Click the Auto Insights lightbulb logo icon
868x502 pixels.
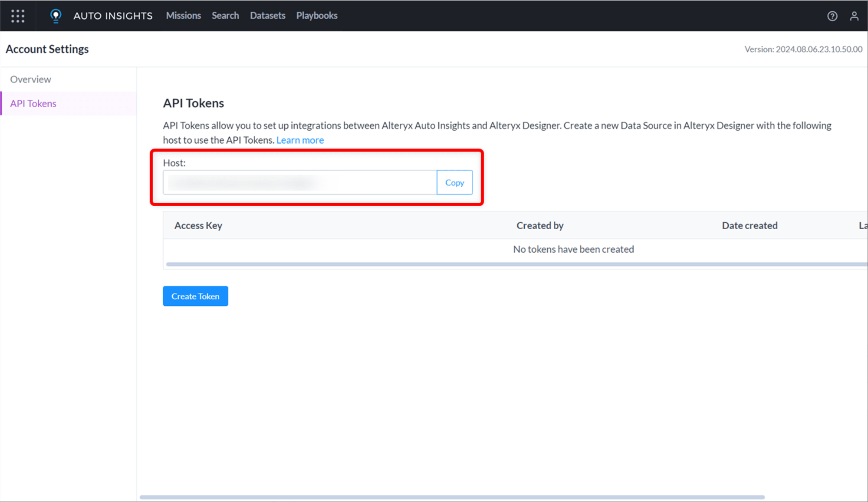[x=56, y=16]
